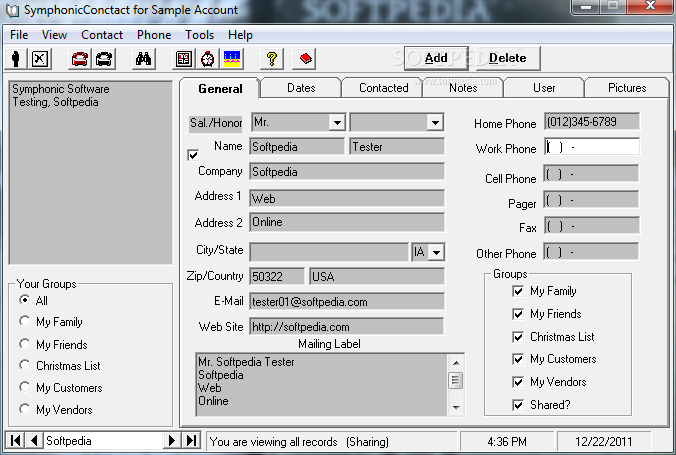Click the Zip field showing 50322
The height and width of the screenshot is (455, 676).
[277, 276]
